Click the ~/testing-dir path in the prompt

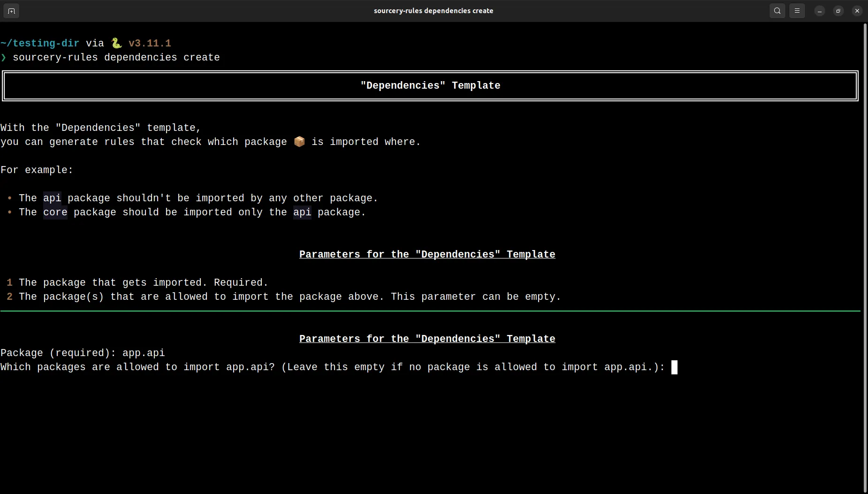(39, 43)
